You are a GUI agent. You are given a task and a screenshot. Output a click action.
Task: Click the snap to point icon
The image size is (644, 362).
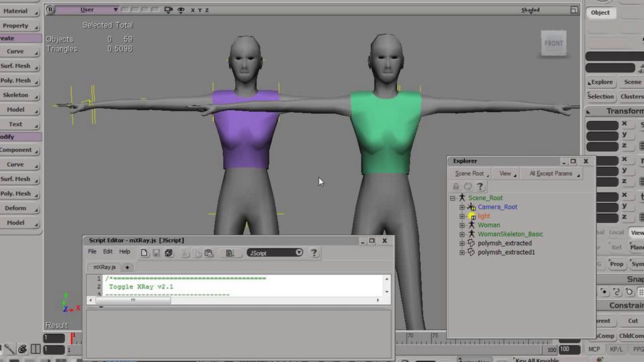click(604, 291)
